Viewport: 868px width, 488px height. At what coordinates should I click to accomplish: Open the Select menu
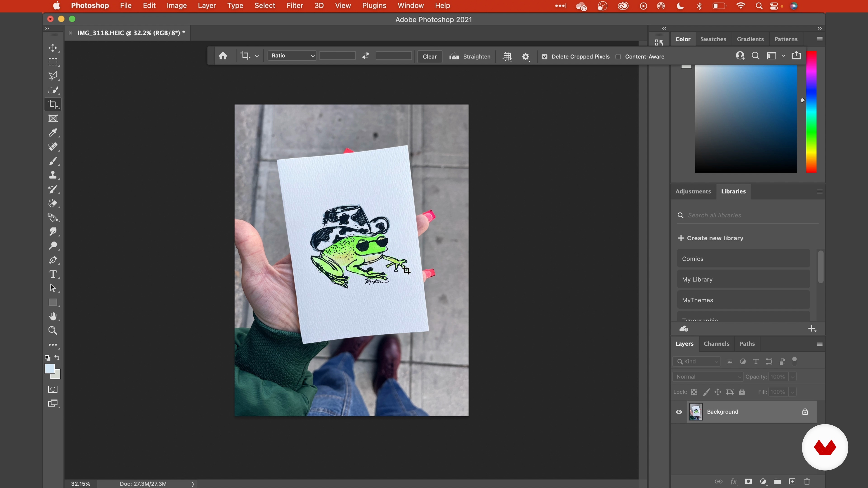click(264, 6)
